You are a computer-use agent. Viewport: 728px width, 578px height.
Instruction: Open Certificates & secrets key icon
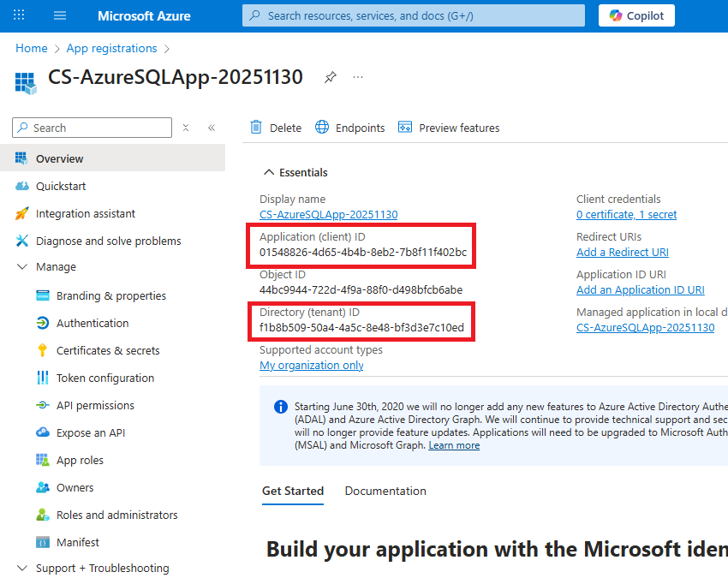[x=43, y=350]
